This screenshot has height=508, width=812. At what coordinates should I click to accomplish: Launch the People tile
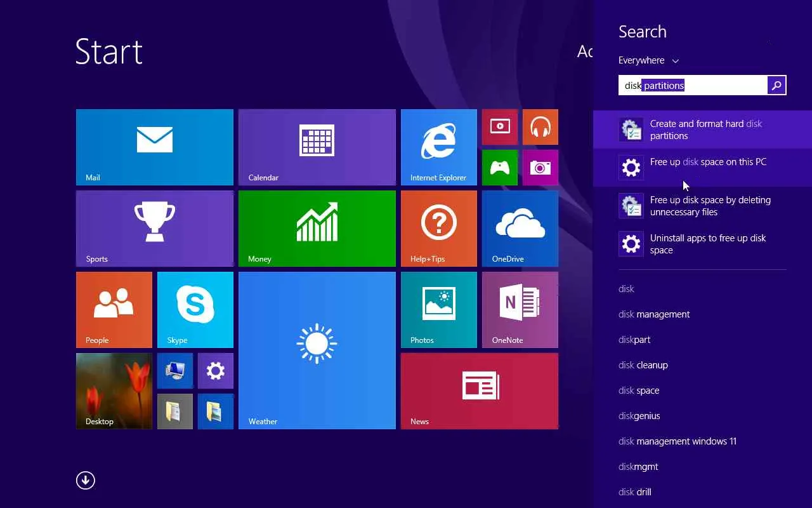click(114, 310)
